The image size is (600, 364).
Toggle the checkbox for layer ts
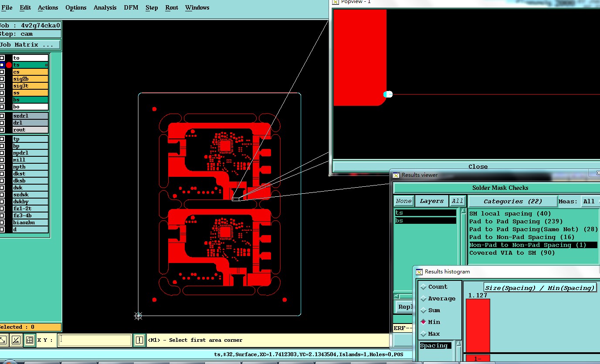(x=2, y=65)
